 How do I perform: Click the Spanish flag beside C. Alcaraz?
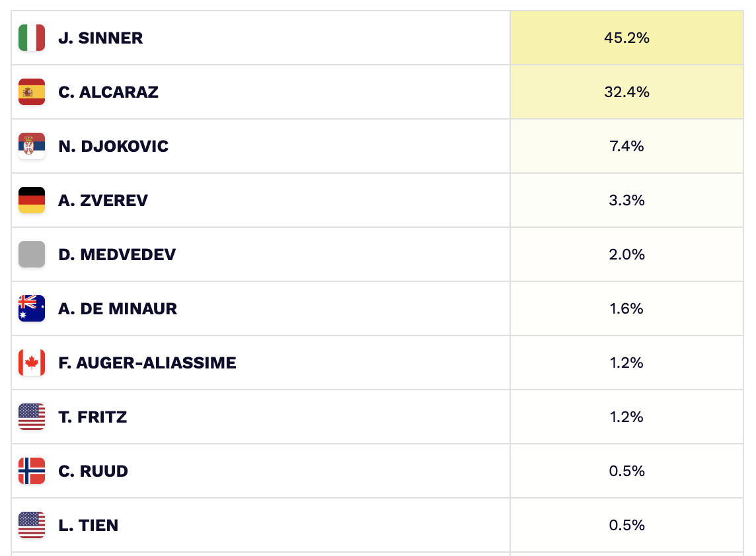32,92
